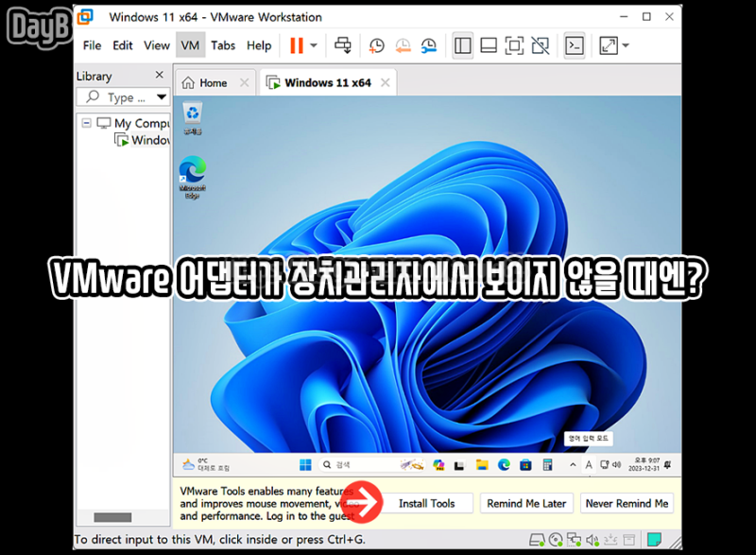Open the Snapshot Manager

point(427,44)
